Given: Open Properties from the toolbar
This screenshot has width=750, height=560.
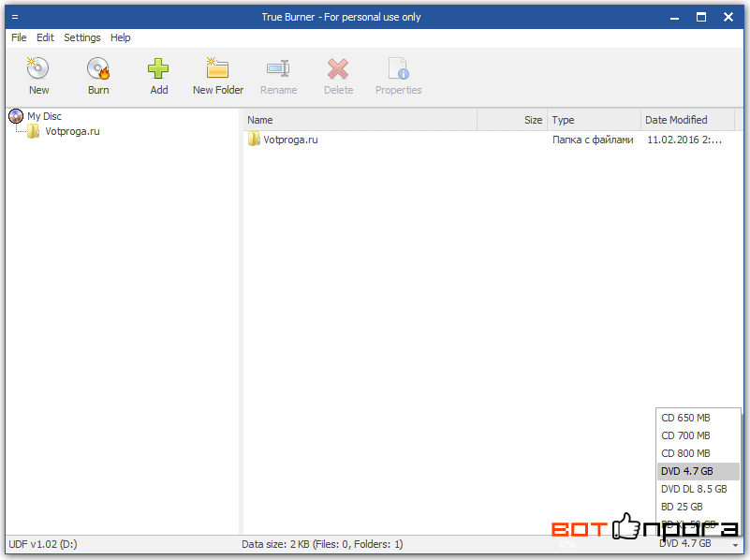Looking at the screenshot, I should 398,77.
